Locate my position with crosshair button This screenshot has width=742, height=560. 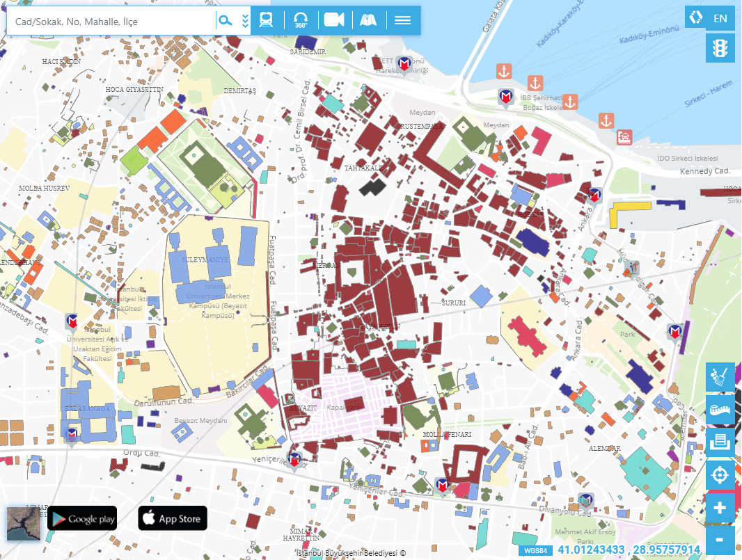tap(720, 475)
